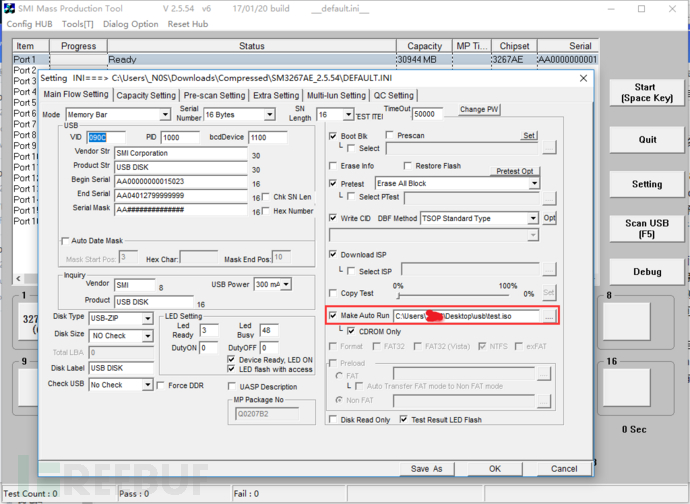Enable the Disk Read Only checkbox
Image resolution: width=690 pixels, height=504 pixels.
point(333,419)
